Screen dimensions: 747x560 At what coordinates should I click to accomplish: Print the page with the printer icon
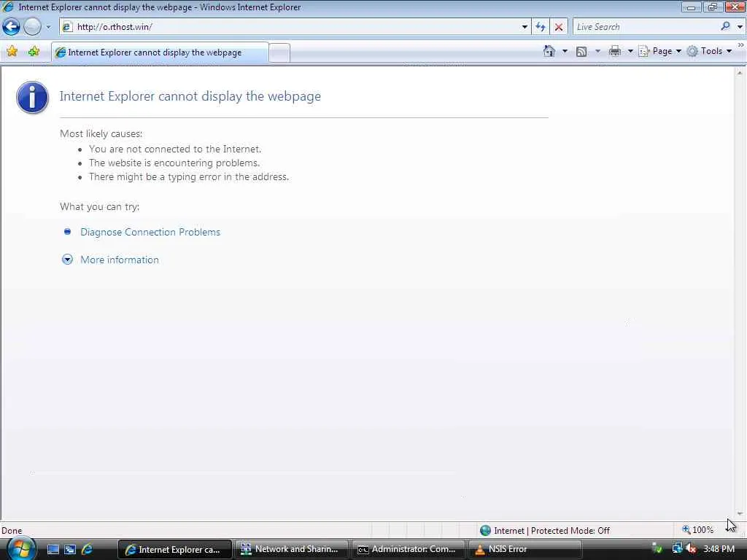click(614, 51)
